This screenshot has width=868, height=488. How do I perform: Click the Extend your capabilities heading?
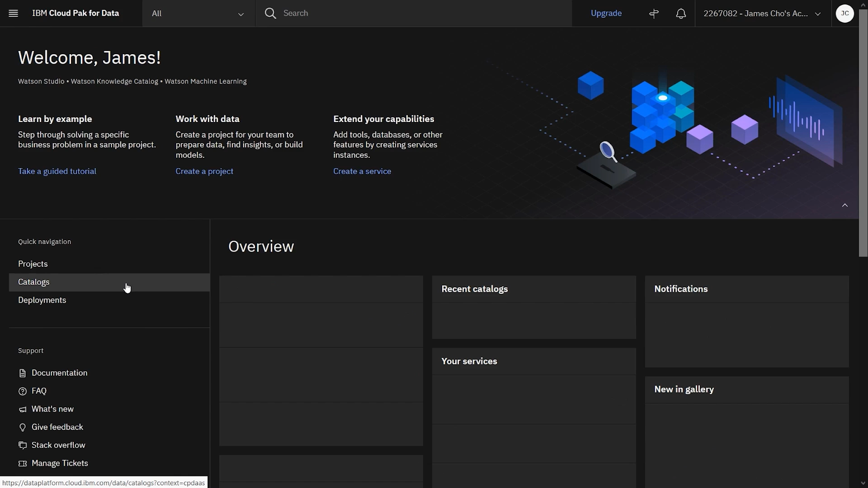point(384,119)
